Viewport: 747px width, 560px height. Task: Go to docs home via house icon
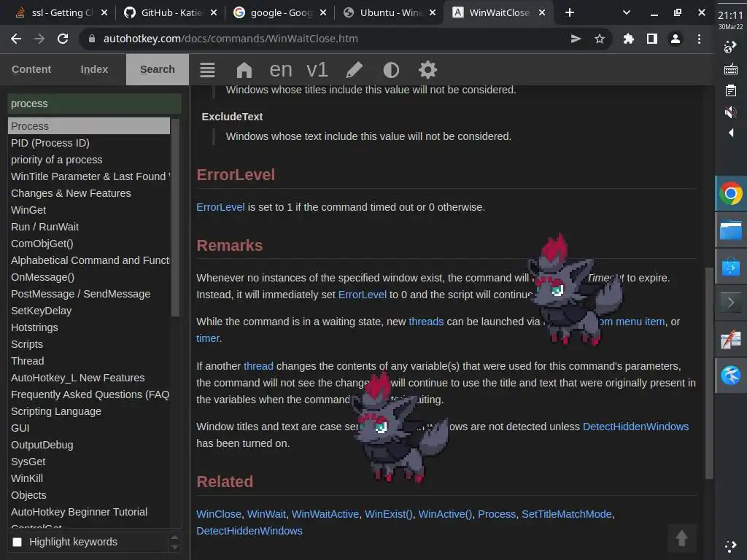[244, 70]
